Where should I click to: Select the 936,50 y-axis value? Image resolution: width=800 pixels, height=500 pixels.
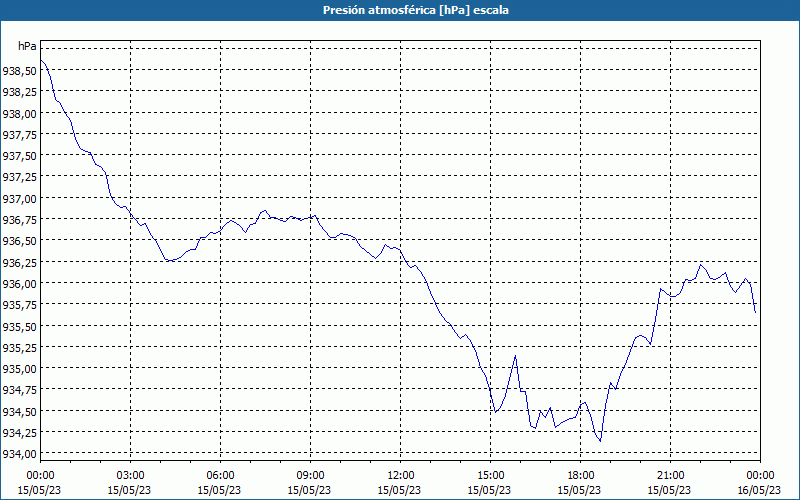(19, 240)
